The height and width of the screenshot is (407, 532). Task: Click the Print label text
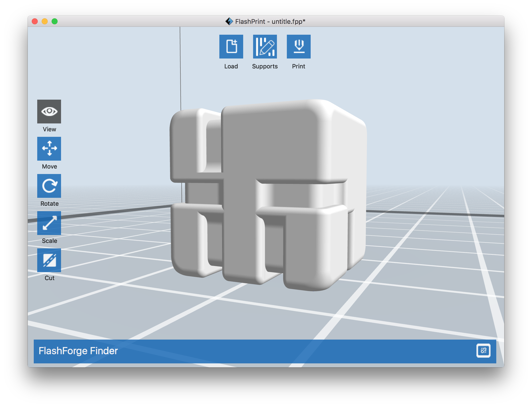pyautogui.click(x=299, y=66)
